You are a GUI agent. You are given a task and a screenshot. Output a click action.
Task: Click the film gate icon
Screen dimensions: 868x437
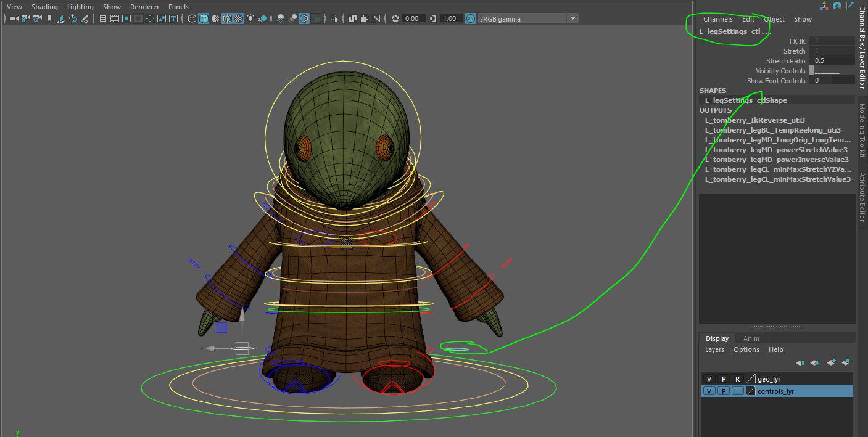pos(115,18)
